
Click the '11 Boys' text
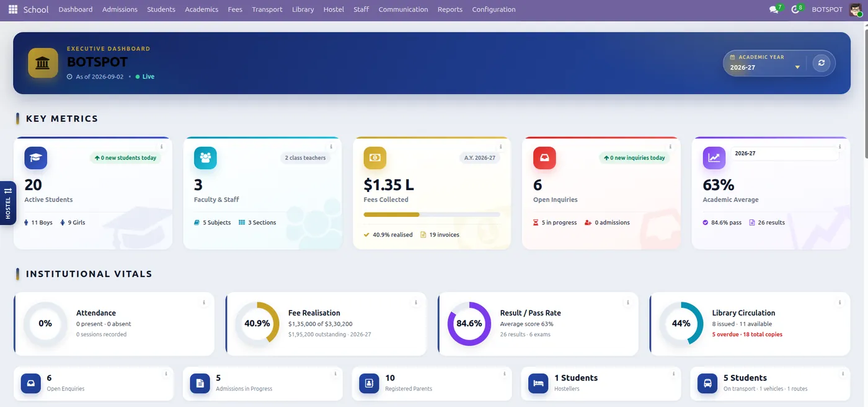pyautogui.click(x=42, y=222)
